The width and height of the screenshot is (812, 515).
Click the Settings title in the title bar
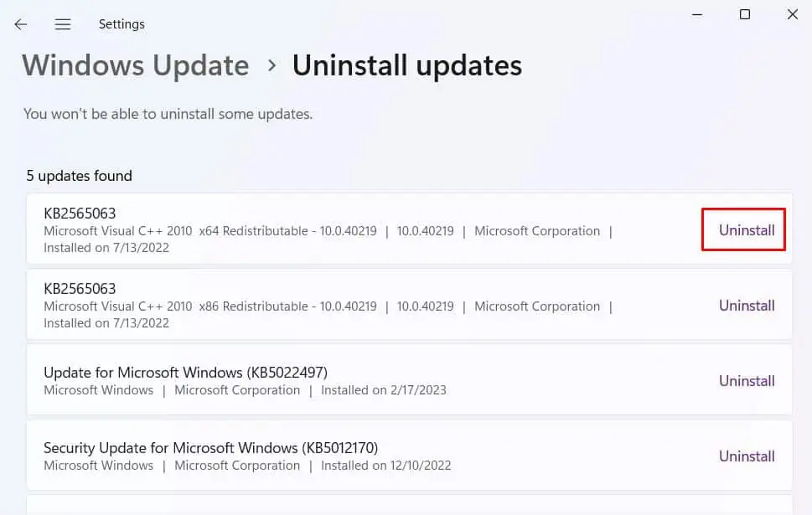click(x=122, y=24)
